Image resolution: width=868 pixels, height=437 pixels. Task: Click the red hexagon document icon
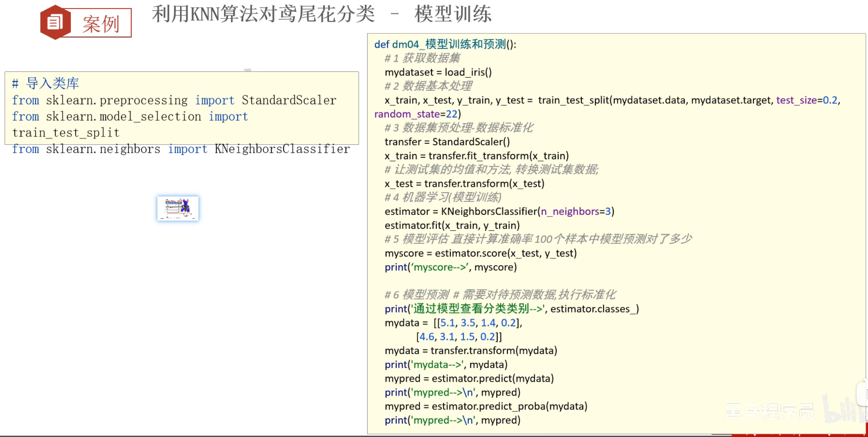point(55,22)
